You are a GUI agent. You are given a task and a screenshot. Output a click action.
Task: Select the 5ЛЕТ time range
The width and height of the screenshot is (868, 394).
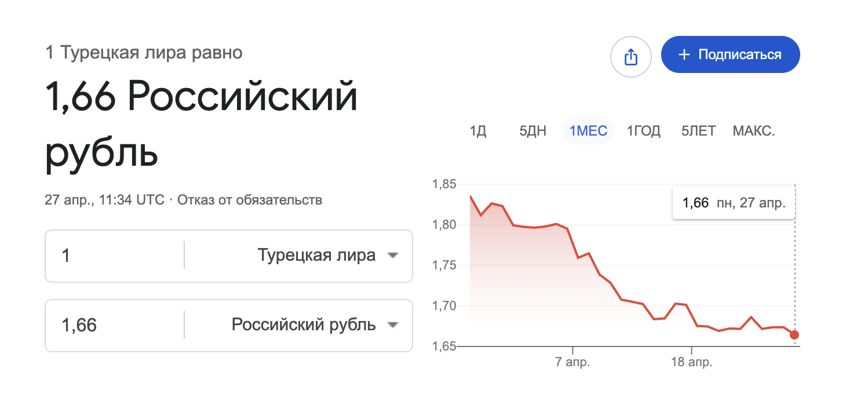pos(698,131)
